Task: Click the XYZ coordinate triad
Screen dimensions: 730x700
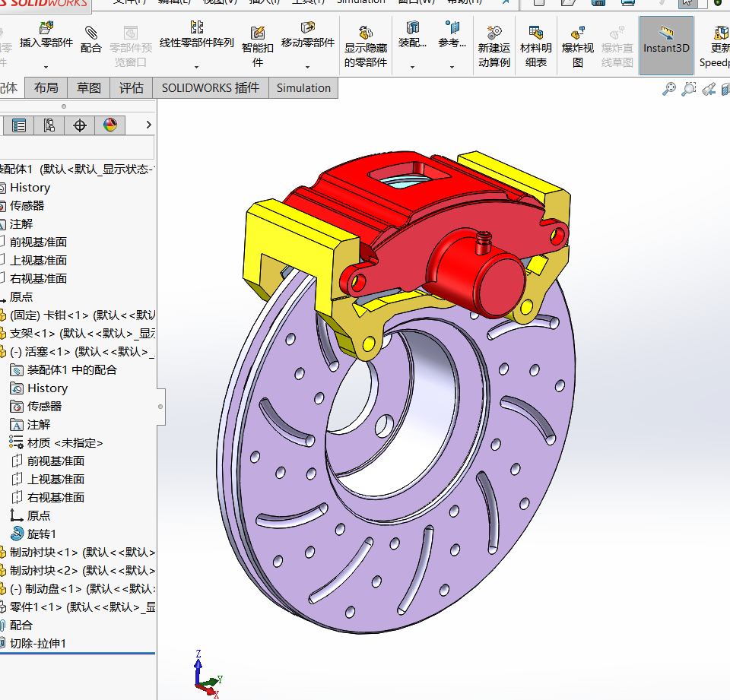Action: (x=208, y=674)
